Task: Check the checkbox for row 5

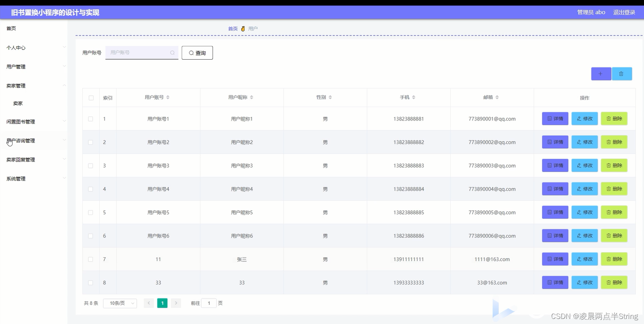Action: pos(91,213)
